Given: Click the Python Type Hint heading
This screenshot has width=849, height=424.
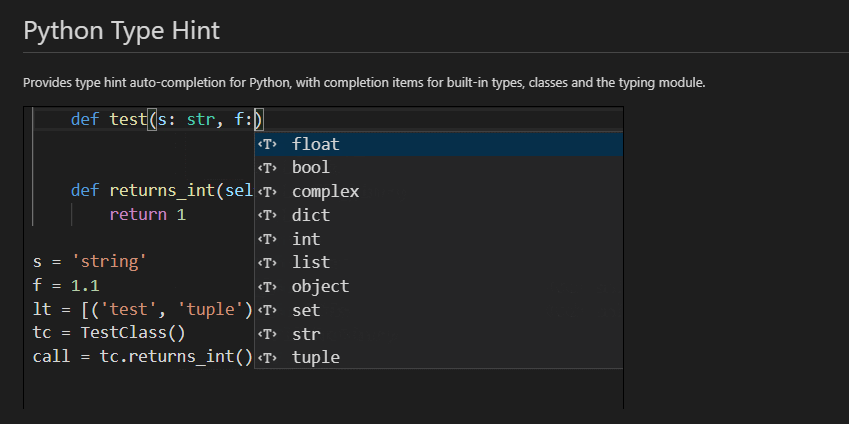Looking at the screenshot, I should [122, 30].
